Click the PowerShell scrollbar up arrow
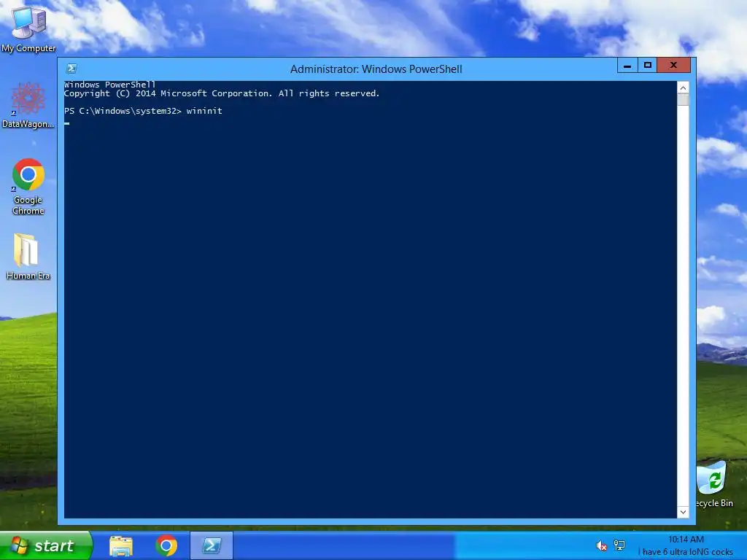This screenshot has height=560, width=747. coord(683,87)
